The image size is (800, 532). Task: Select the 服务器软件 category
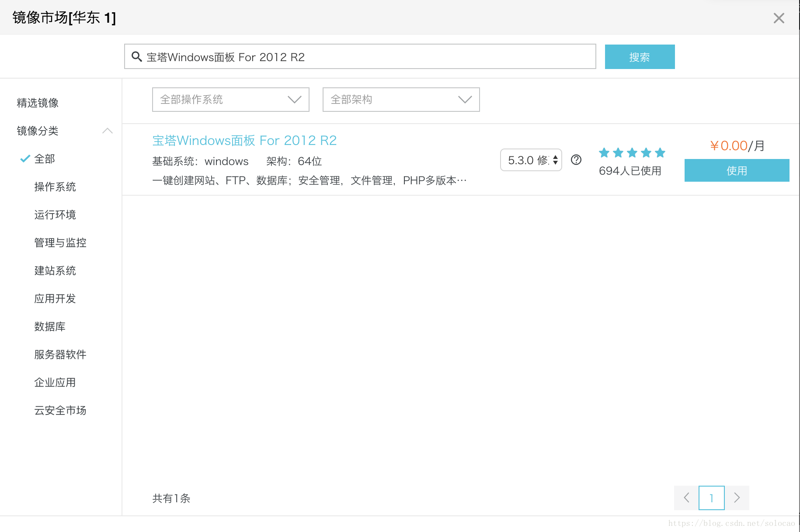pos(60,355)
